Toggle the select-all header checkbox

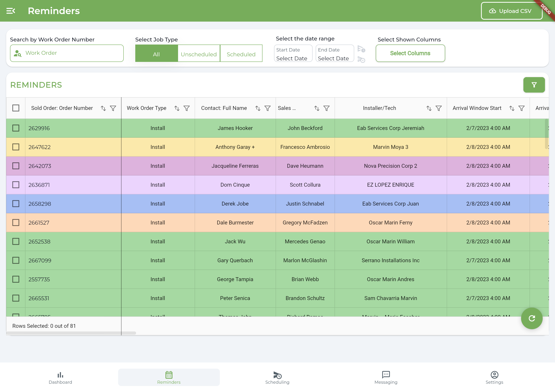tap(16, 108)
